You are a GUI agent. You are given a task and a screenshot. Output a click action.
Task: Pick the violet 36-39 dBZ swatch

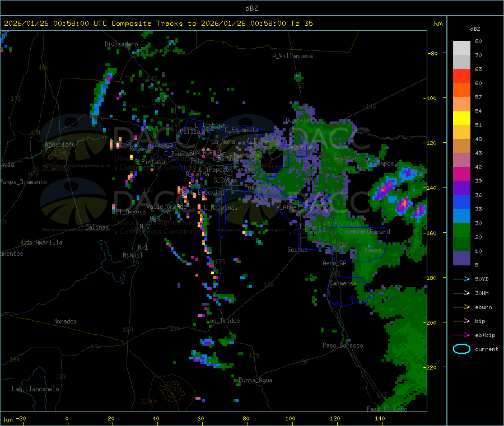461,188
